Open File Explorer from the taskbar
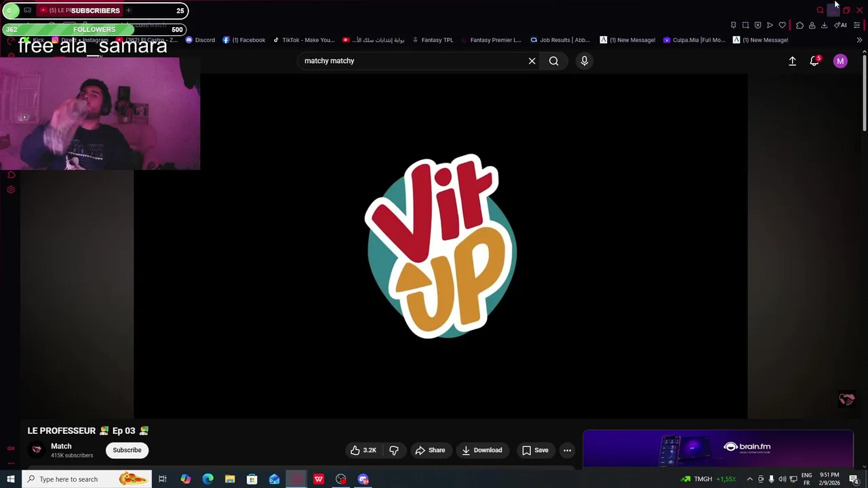 [230, 479]
